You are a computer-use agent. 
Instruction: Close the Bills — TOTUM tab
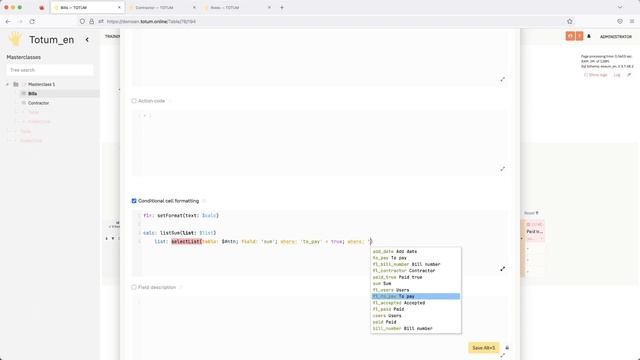[119, 8]
